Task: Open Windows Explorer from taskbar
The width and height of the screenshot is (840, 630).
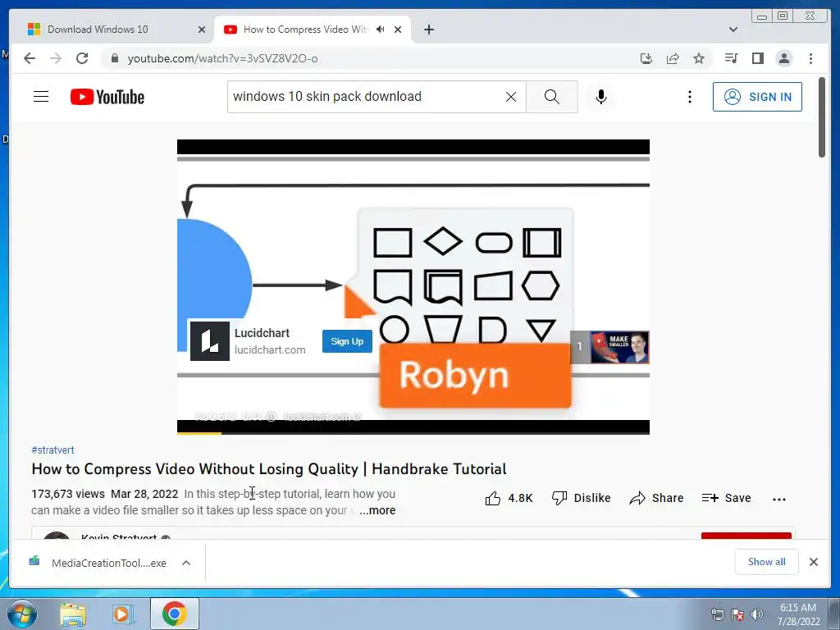Action: coord(73,614)
